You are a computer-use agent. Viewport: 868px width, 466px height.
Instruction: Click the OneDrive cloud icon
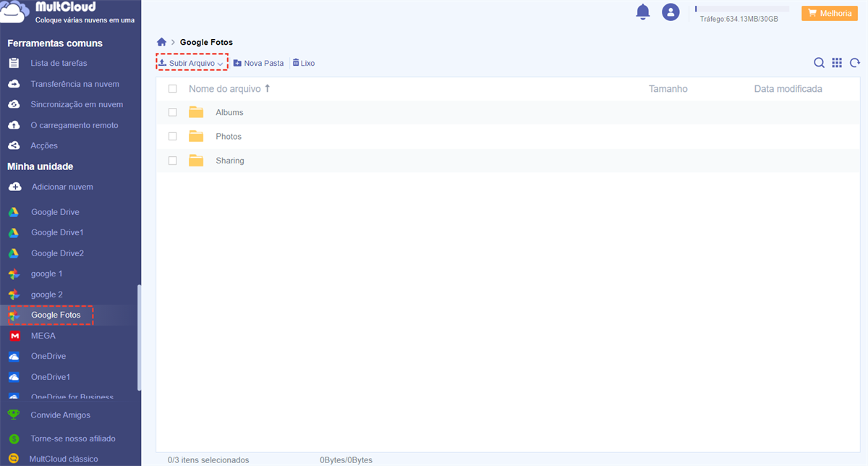tap(13, 356)
